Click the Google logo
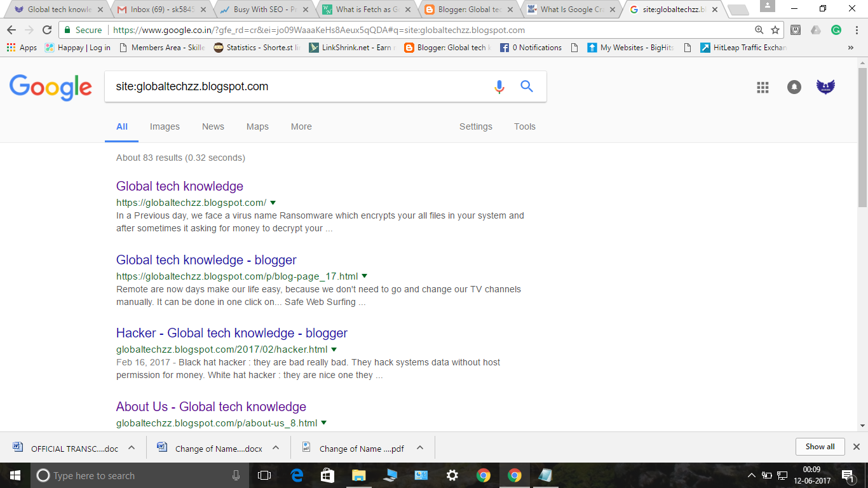Viewport: 868px width, 488px height. [x=51, y=88]
